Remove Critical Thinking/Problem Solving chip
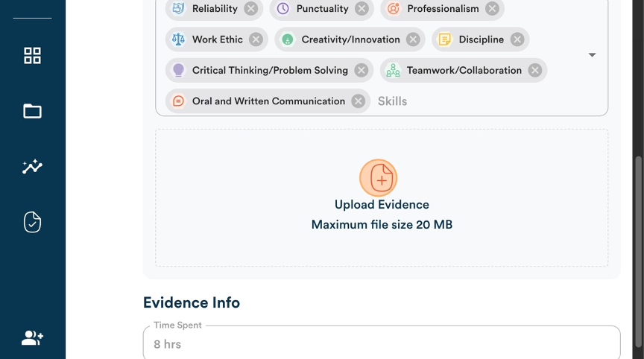 (x=362, y=70)
